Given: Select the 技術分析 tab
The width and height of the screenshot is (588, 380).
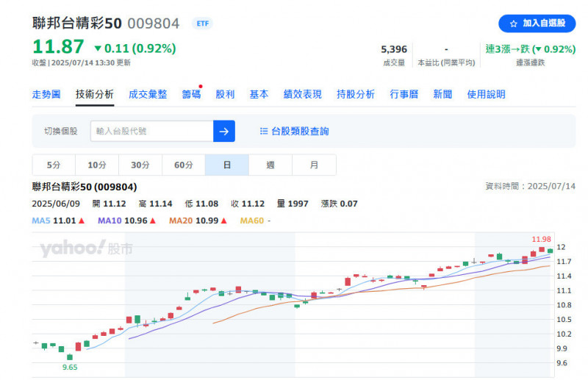Looking at the screenshot, I should (x=95, y=94).
